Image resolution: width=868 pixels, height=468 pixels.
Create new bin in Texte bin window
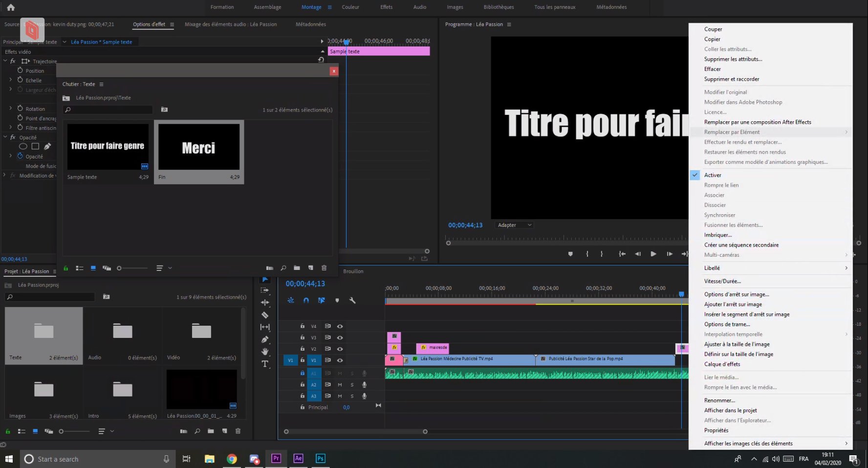(297, 268)
